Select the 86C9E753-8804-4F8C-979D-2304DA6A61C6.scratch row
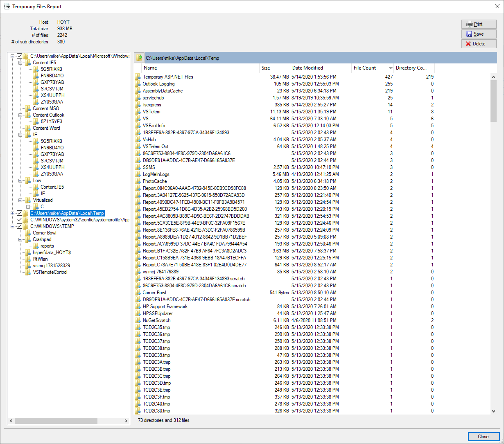The image size is (504, 444). pos(284,286)
